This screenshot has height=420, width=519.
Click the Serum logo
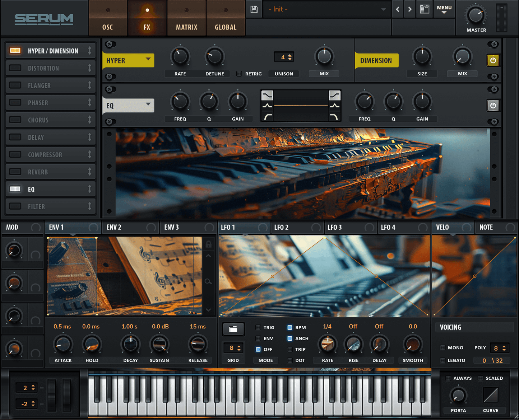(44, 19)
